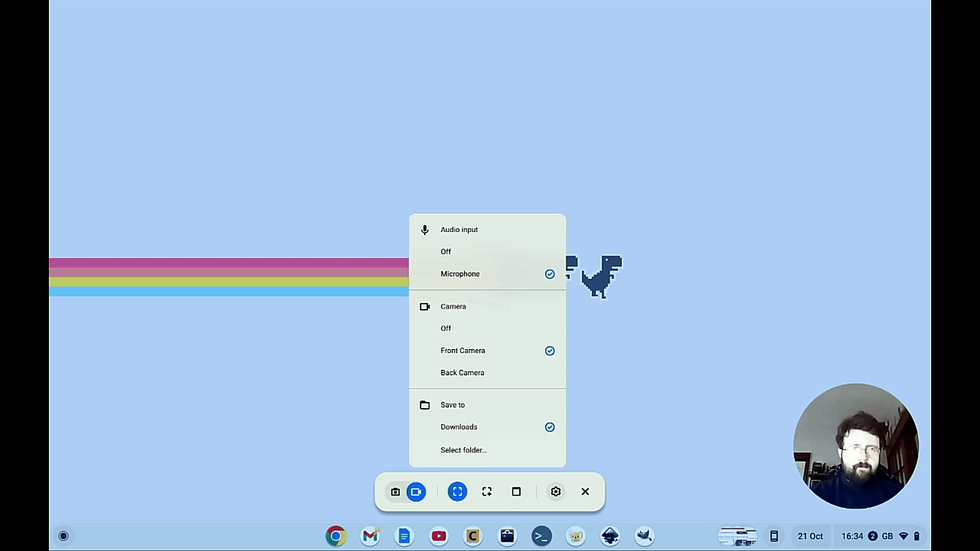Select folder for saving recordings

click(x=464, y=449)
